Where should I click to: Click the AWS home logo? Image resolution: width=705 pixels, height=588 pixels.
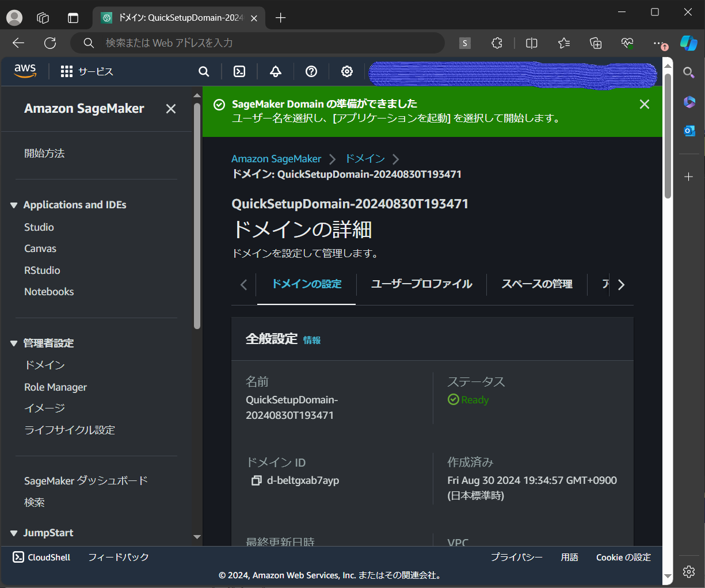click(x=25, y=71)
